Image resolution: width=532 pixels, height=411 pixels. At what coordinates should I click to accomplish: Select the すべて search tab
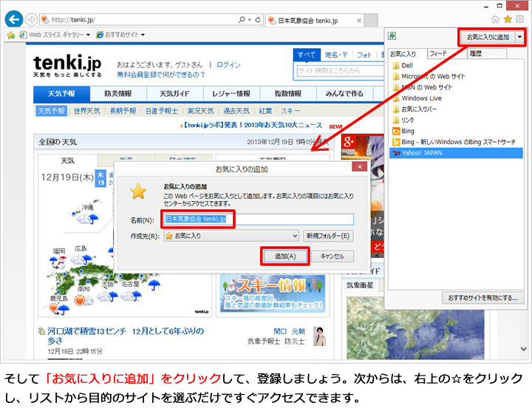[307, 55]
